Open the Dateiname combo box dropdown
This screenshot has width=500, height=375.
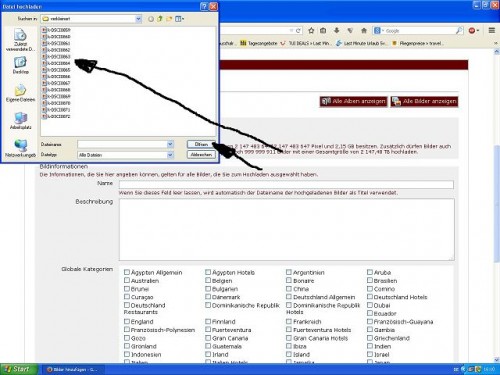point(170,144)
